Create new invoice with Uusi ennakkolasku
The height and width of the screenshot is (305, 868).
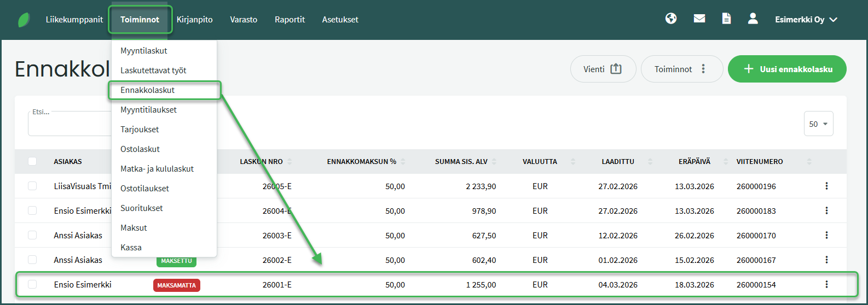click(x=787, y=69)
